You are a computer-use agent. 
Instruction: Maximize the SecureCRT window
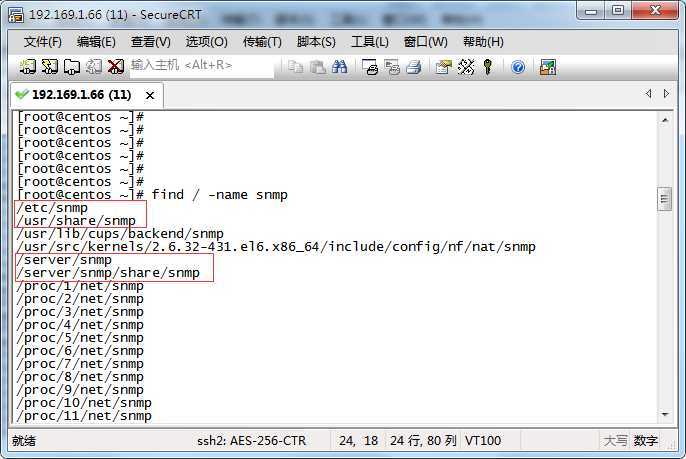[x=618, y=11]
